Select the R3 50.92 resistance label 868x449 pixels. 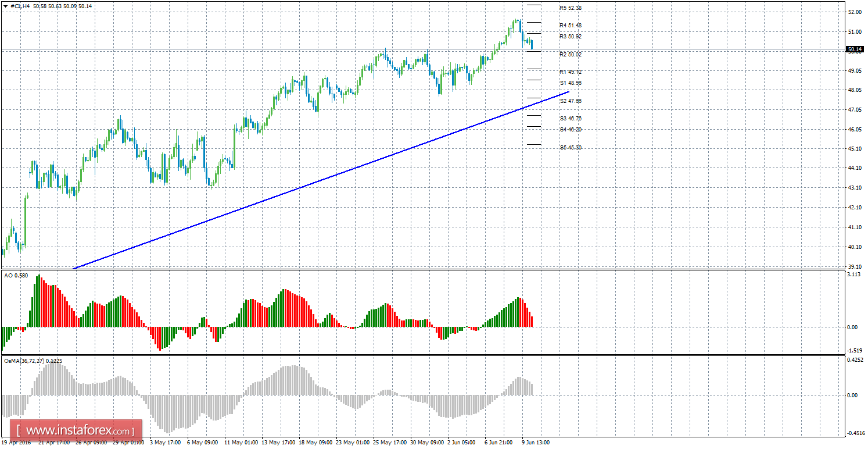[x=571, y=37]
